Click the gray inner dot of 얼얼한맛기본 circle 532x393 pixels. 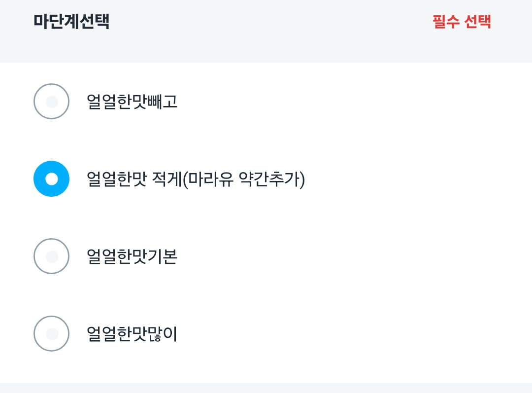click(52, 256)
